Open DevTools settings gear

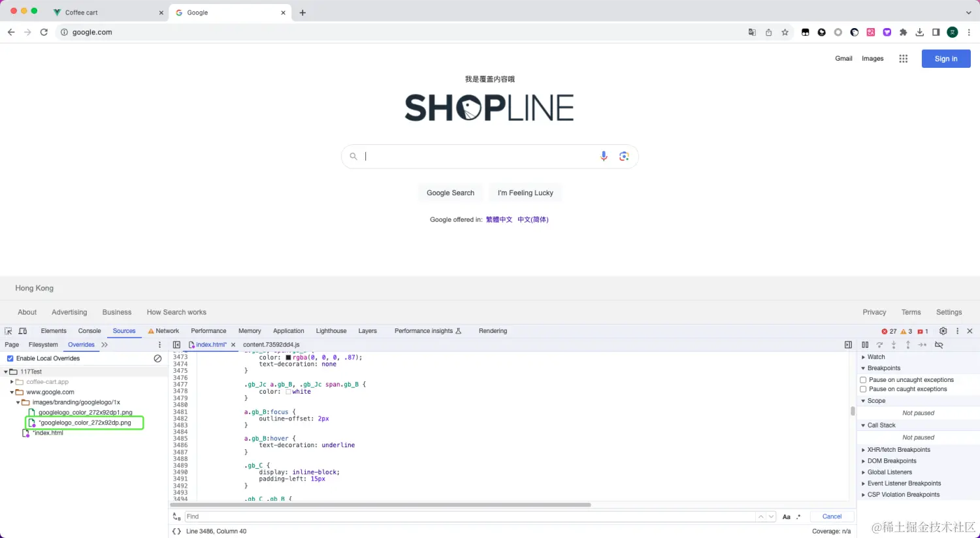click(943, 331)
